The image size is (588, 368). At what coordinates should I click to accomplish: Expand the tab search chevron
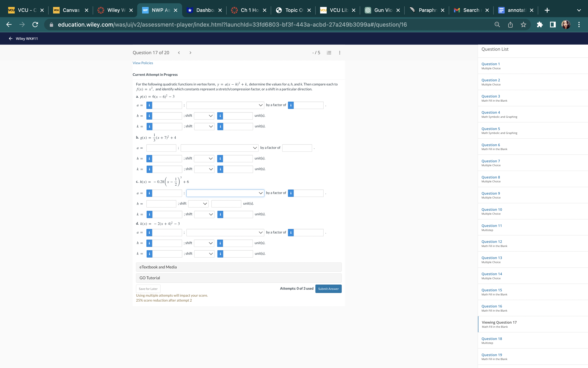579,10
